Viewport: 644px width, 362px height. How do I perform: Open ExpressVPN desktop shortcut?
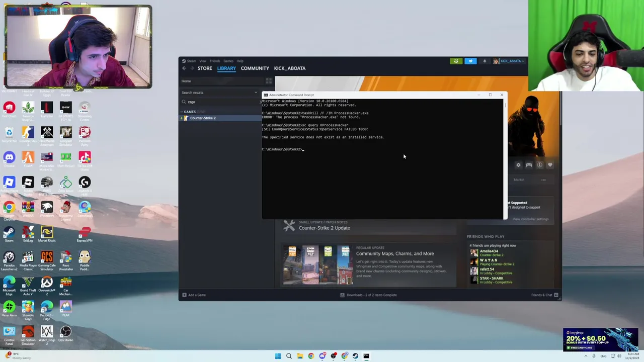click(x=85, y=235)
